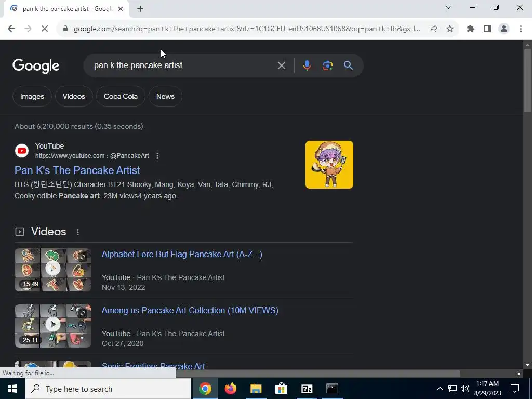Click the taskbar clock showing 1:17 AM
Screen dimensions: 532x399
tap(487, 389)
